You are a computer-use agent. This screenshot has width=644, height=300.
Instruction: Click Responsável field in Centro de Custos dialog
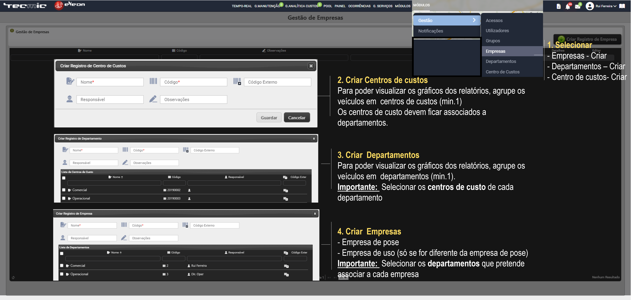coord(110,100)
